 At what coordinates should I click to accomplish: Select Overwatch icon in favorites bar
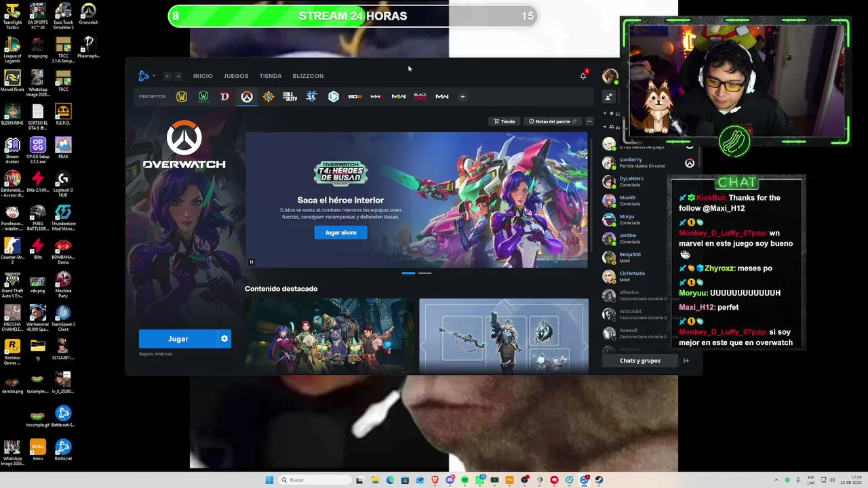247,97
